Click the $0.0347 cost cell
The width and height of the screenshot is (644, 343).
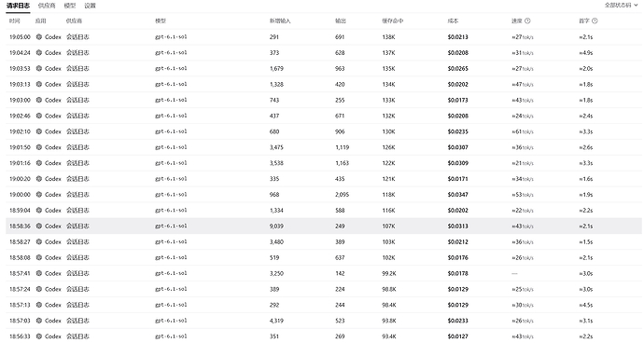point(458,195)
